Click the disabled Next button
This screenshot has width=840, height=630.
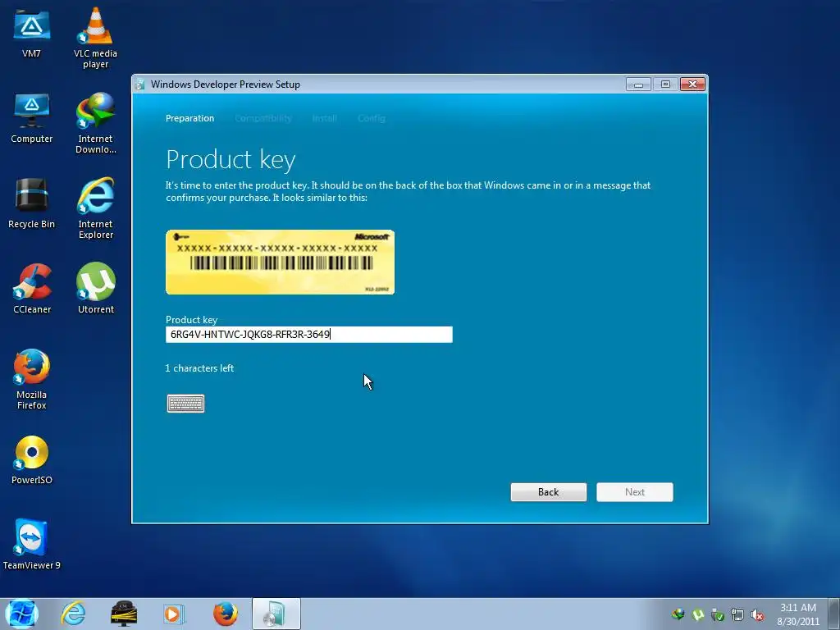[x=635, y=492]
